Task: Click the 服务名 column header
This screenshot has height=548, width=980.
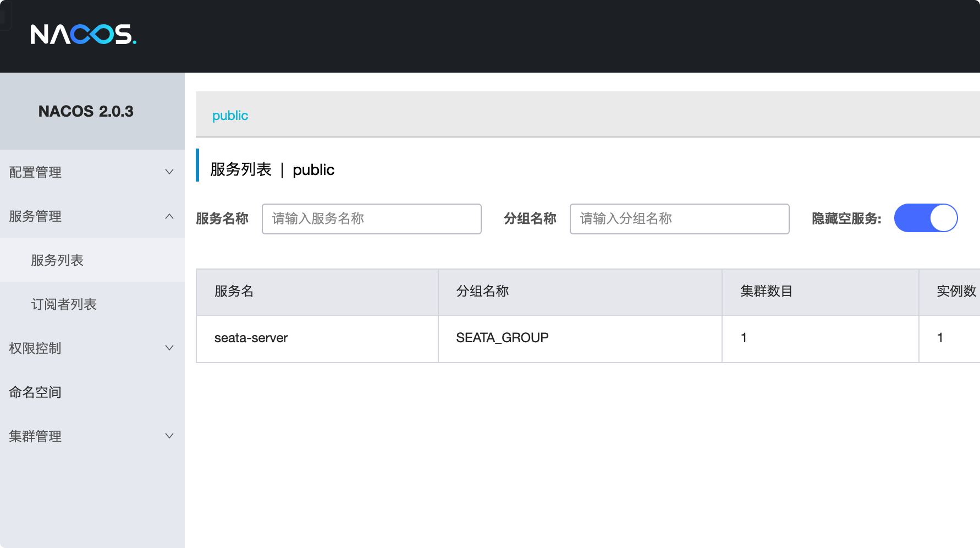Action: click(x=317, y=292)
